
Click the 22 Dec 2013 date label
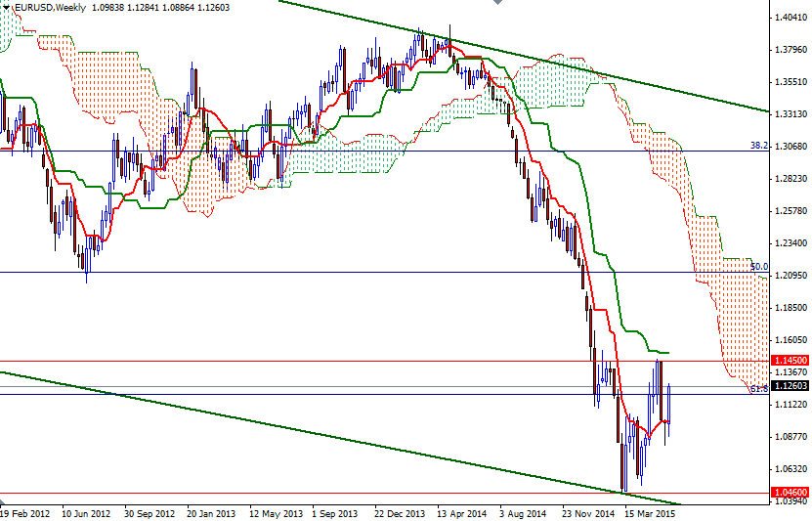400,514
